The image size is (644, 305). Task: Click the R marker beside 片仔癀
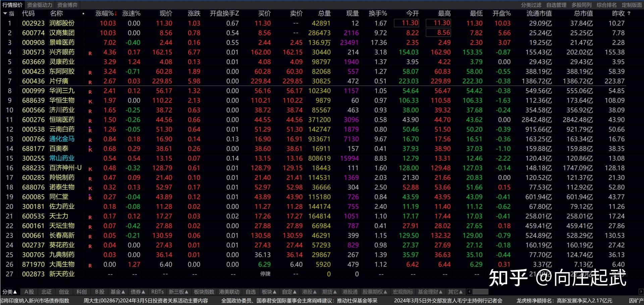tap(90, 82)
